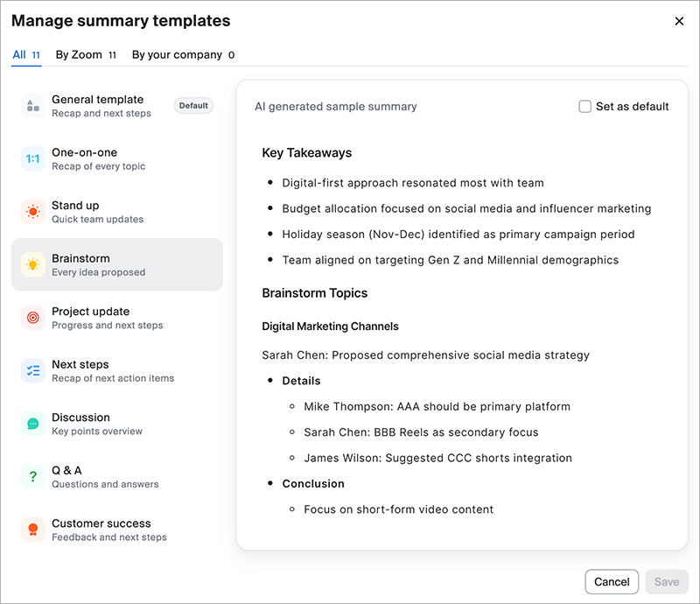Click the Brainstorm lightbulb icon
The image size is (700, 604).
(x=32, y=265)
